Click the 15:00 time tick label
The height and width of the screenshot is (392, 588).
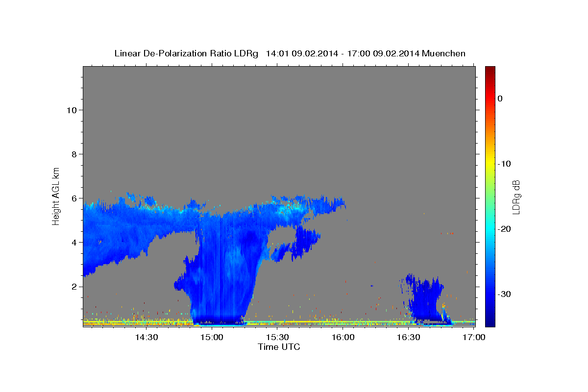pyautogui.click(x=212, y=338)
